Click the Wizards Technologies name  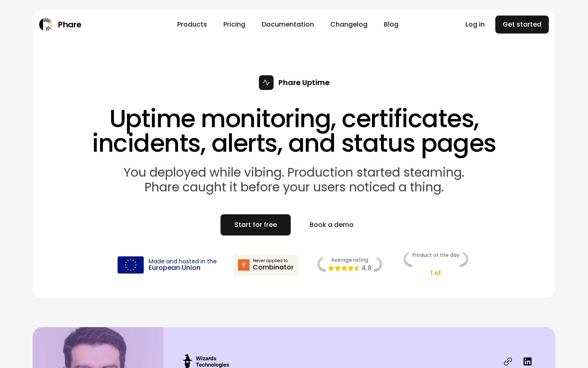click(x=212, y=361)
